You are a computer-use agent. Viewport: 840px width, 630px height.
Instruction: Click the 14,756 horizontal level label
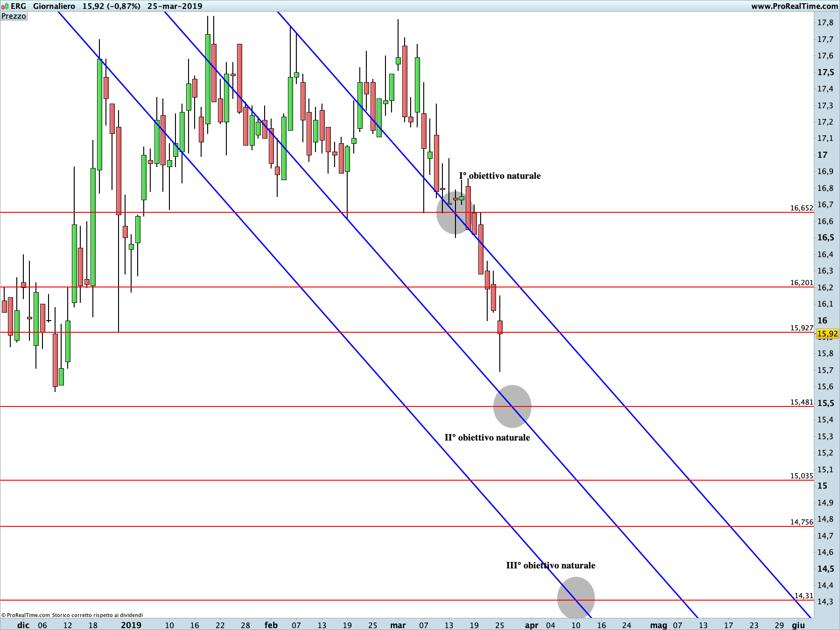click(802, 522)
